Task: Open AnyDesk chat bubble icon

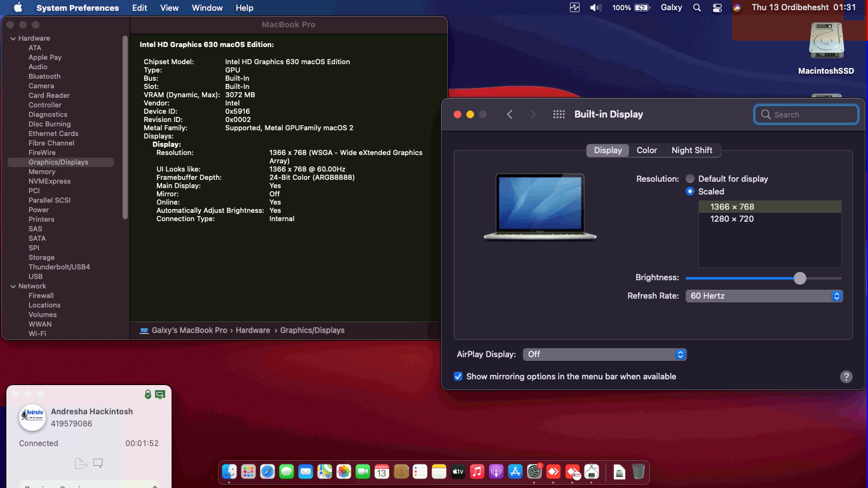Action: pos(98,463)
